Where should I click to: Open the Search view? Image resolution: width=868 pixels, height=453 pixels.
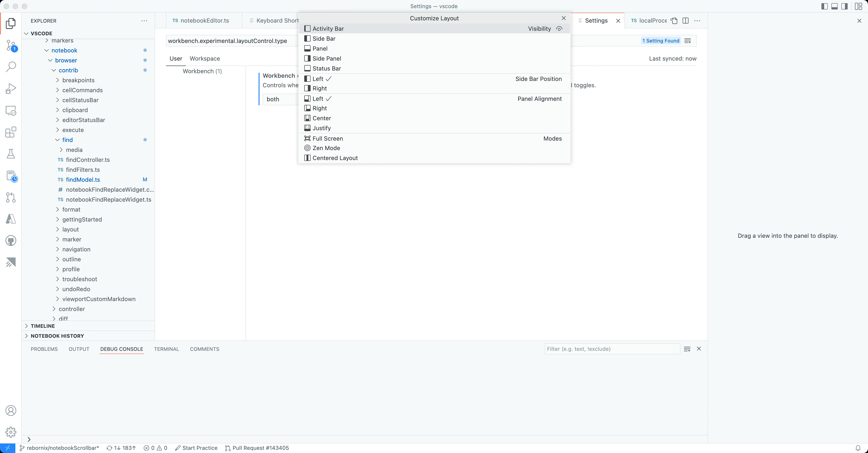click(10, 67)
